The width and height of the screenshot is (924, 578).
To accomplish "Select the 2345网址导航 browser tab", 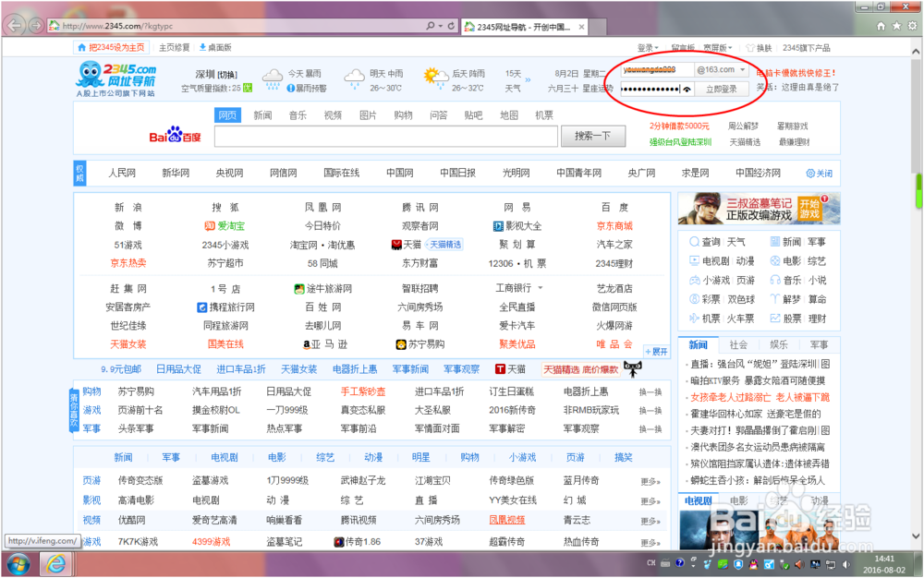I will point(524,27).
